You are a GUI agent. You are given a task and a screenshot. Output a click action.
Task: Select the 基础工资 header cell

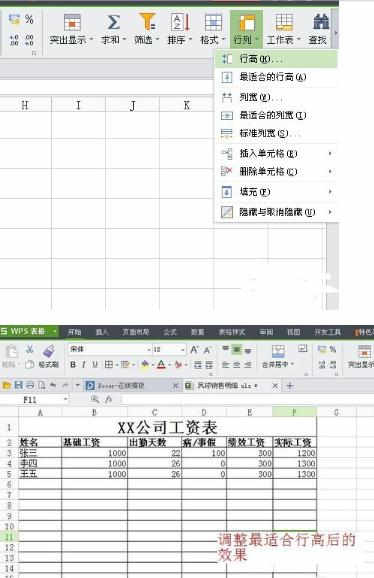click(94, 442)
